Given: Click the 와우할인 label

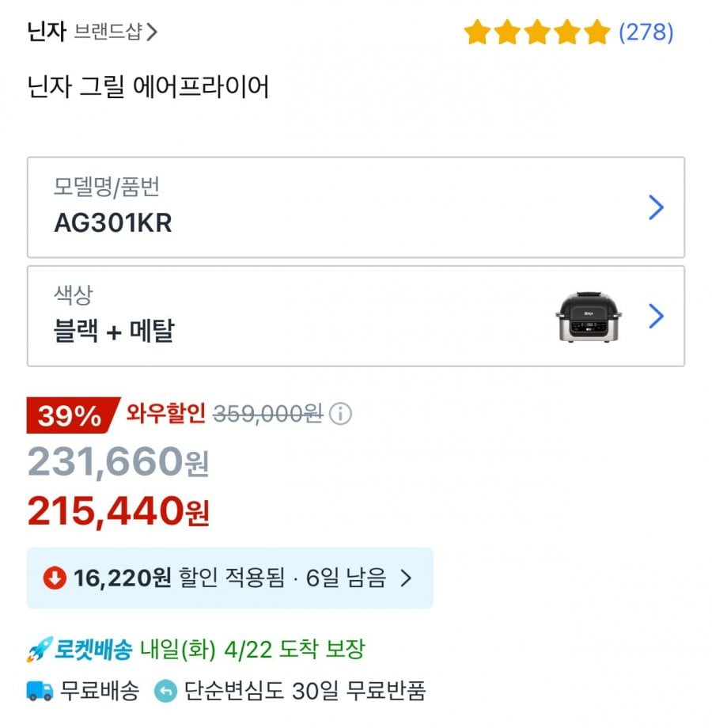Looking at the screenshot, I should point(166,414).
